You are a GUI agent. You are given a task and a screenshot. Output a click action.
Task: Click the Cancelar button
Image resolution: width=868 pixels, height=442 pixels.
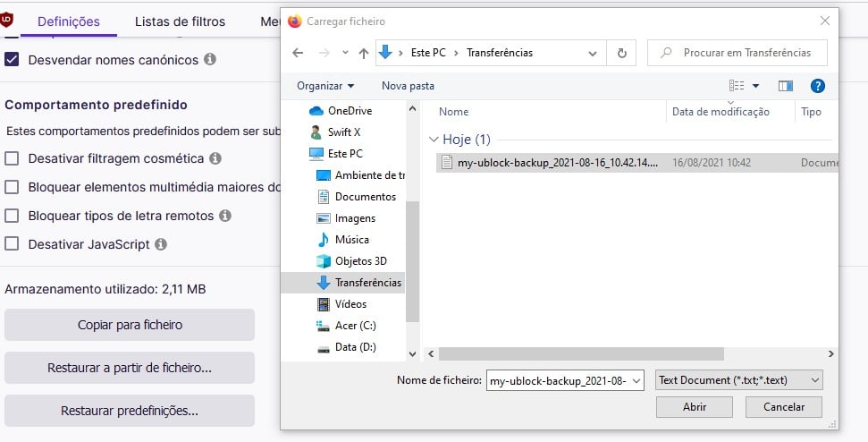click(784, 407)
